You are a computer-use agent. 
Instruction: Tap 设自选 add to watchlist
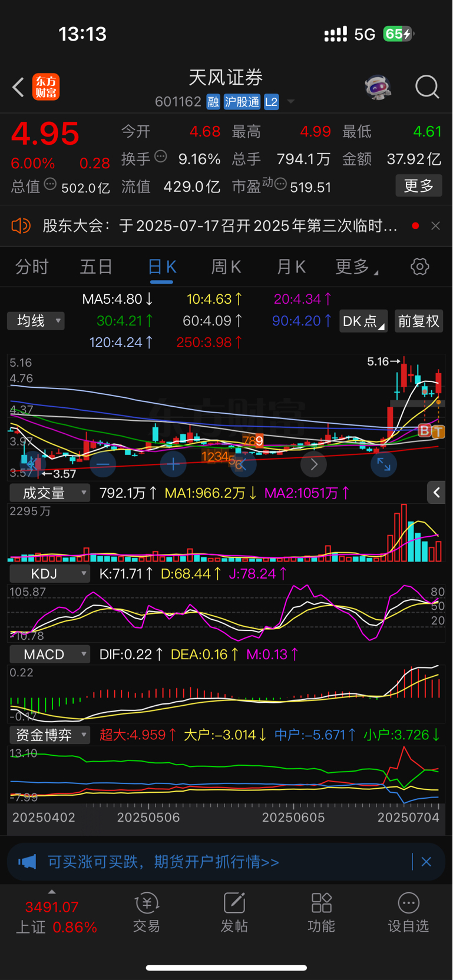[408, 912]
